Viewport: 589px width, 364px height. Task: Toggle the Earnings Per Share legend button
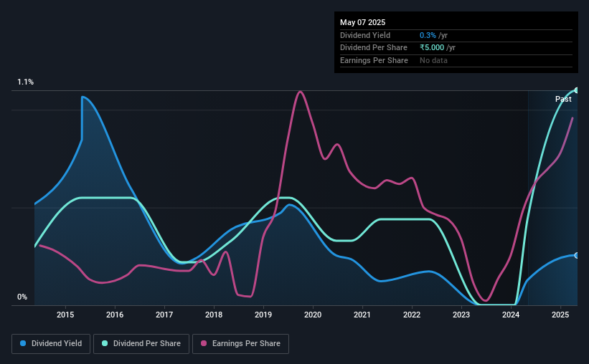pyautogui.click(x=240, y=344)
